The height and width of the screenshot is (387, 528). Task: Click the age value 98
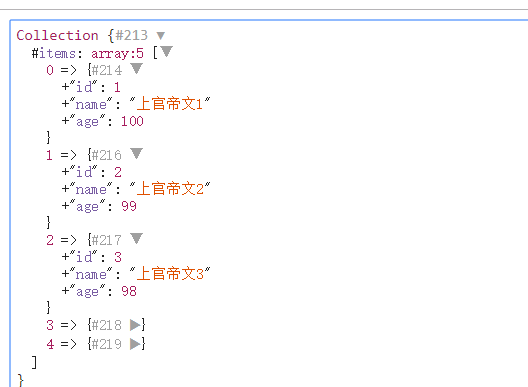(129, 291)
